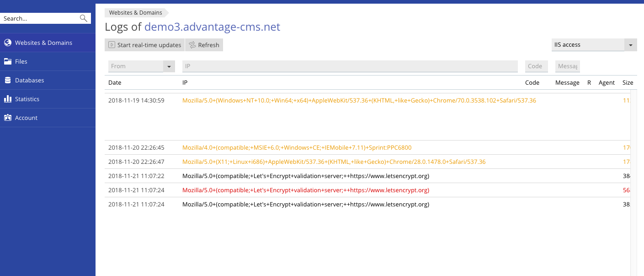Open Statistics page
Viewport: 644px width, 276px height.
[x=48, y=99]
